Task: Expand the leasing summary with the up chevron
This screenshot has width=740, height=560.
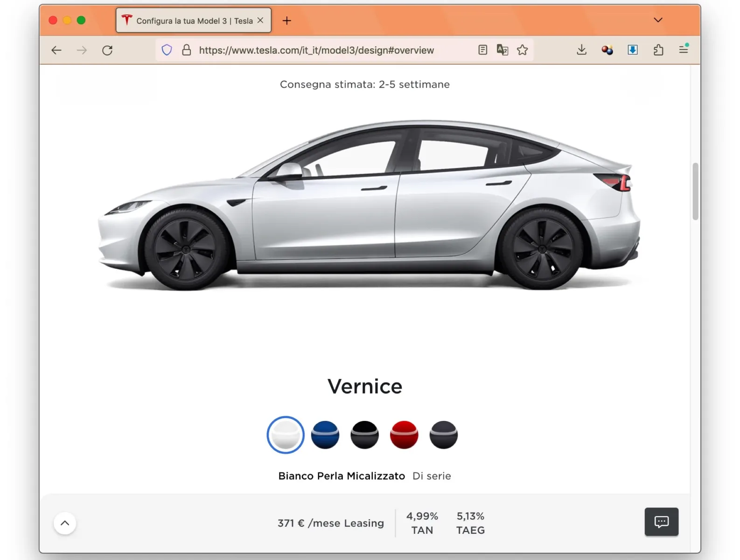Action: (x=65, y=523)
